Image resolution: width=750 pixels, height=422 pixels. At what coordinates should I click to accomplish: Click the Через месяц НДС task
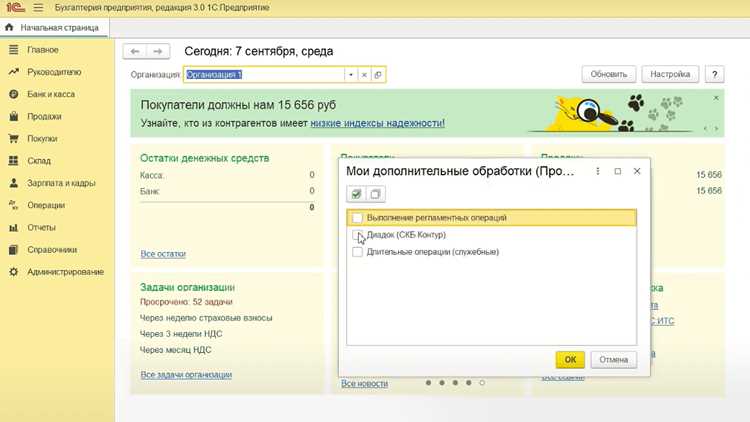click(x=176, y=350)
